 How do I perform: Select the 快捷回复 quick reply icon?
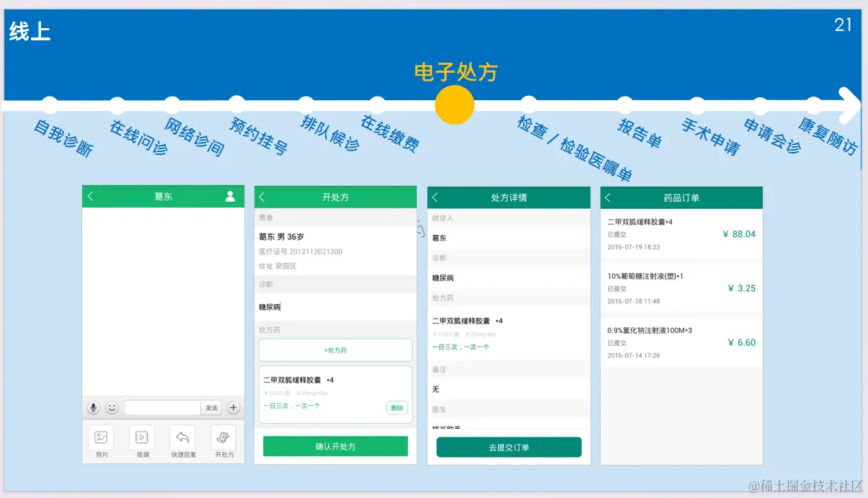coord(182,437)
